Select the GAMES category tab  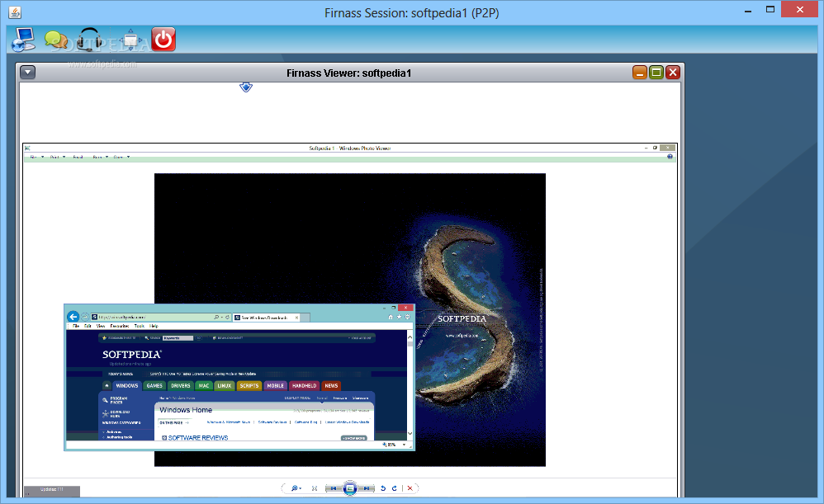click(154, 386)
